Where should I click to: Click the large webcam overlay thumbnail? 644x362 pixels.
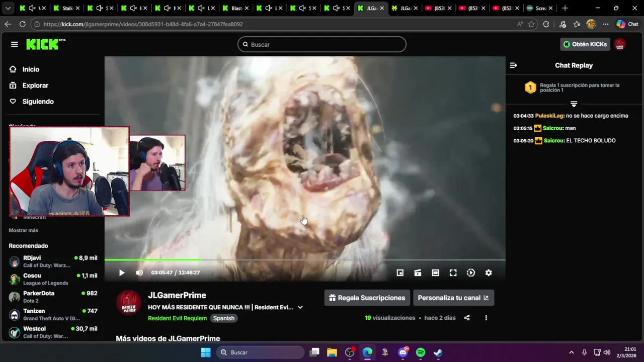(x=69, y=171)
